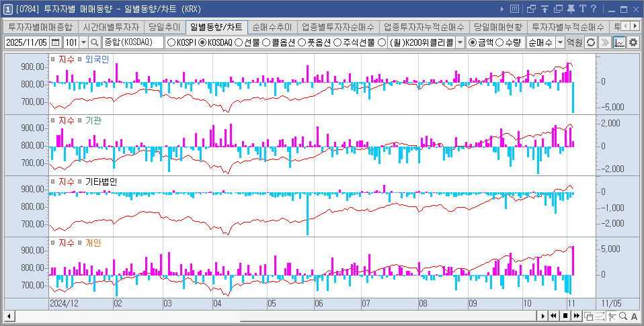Click the 'T' font size icon
This screenshot has width=644, height=326.
point(582,9)
